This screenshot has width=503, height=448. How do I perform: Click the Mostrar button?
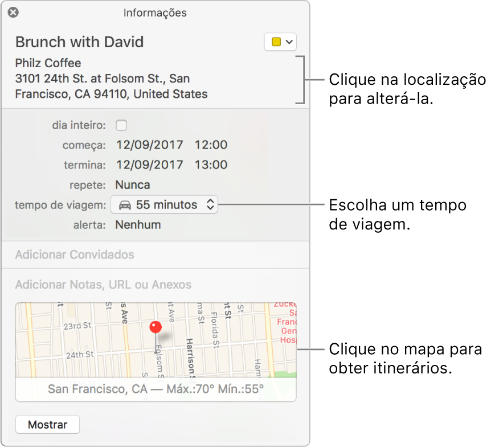pos(47,424)
